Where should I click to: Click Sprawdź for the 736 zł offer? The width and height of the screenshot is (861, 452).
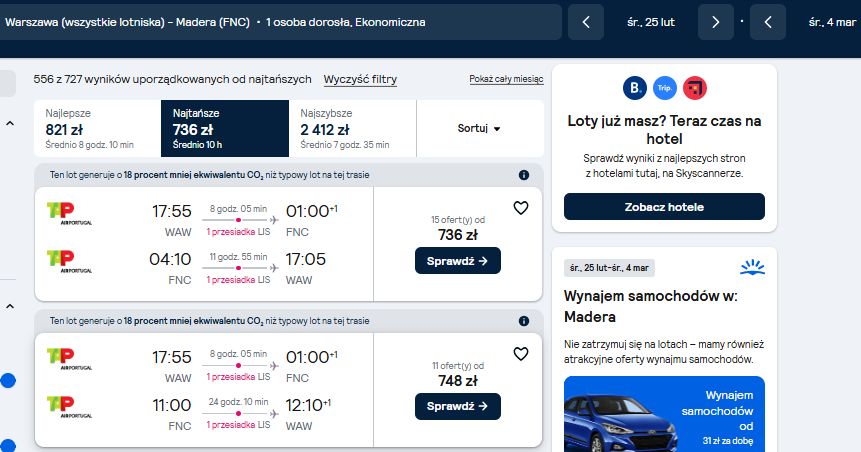[x=457, y=261]
